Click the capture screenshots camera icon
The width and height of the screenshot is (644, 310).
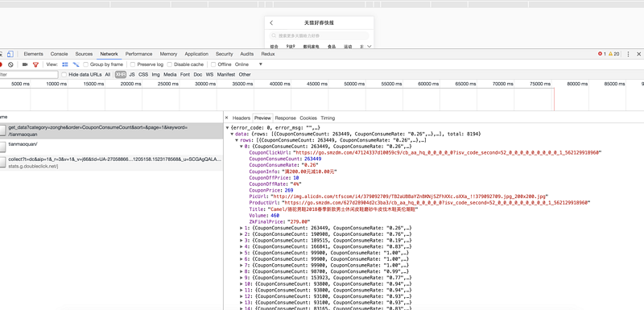click(25, 64)
